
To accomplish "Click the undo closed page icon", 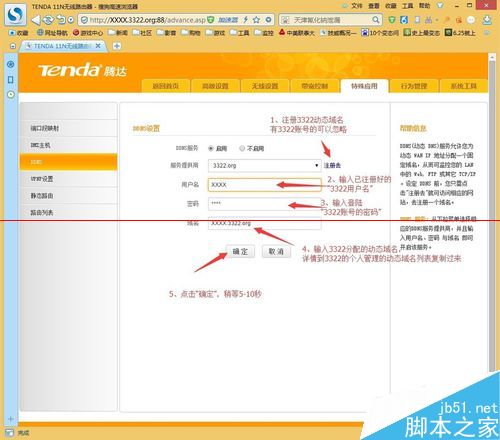I will tap(61, 20).
